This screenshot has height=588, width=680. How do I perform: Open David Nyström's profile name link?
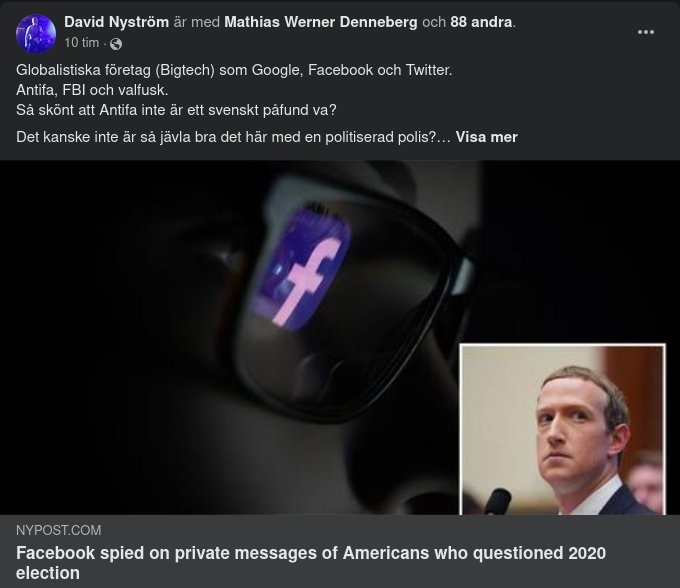(116, 22)
